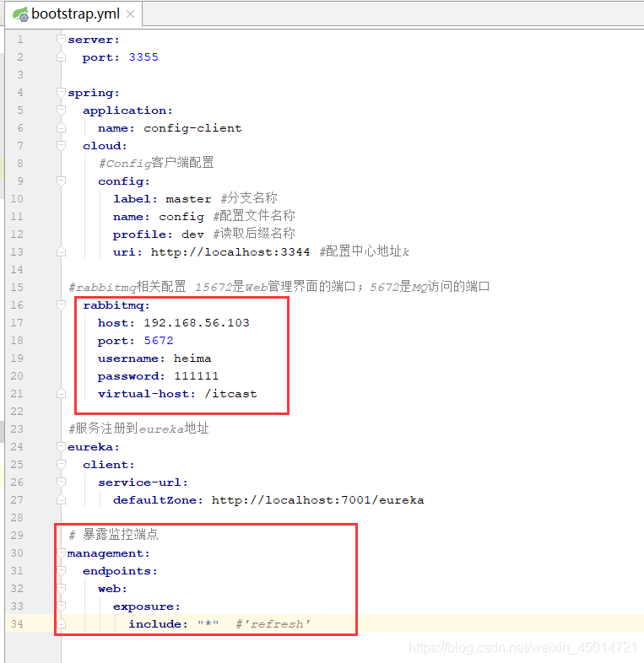This screenshot has width=644, height=663.
Task: Fold the client section on line 25
Action: [x=61, y=465]
